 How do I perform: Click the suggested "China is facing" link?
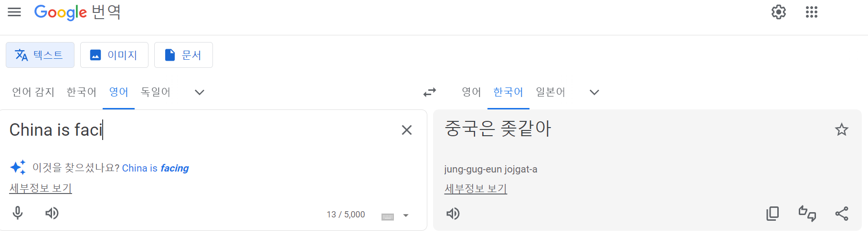tap(155, 168)
